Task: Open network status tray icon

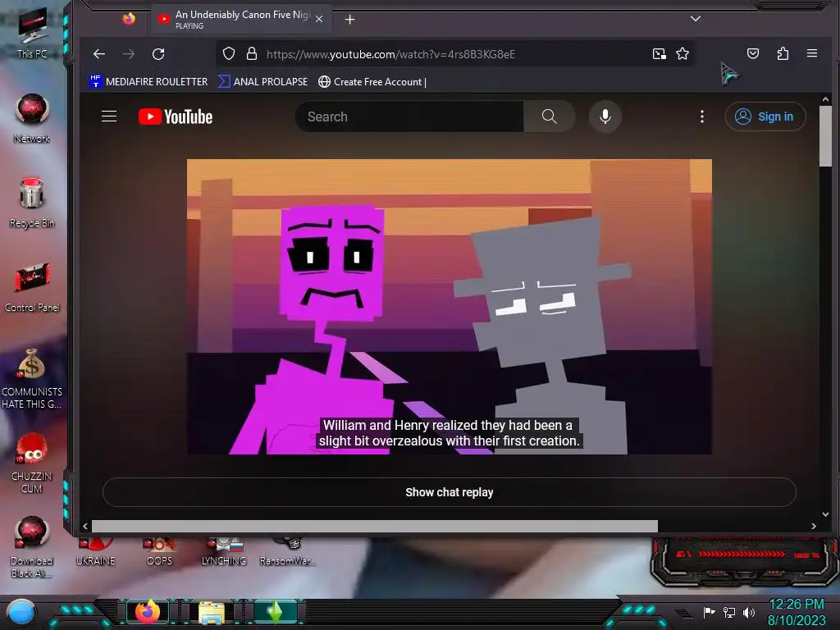Action: click(729, 612)
